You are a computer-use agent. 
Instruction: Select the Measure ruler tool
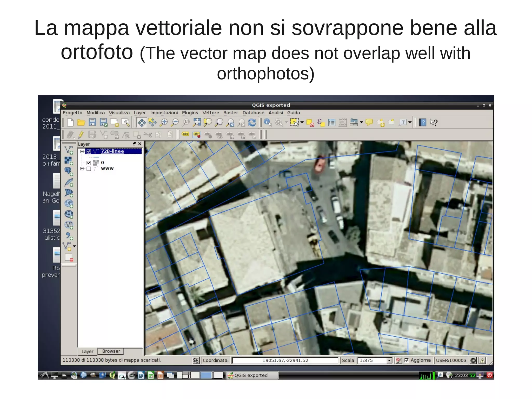pos(354,122)
